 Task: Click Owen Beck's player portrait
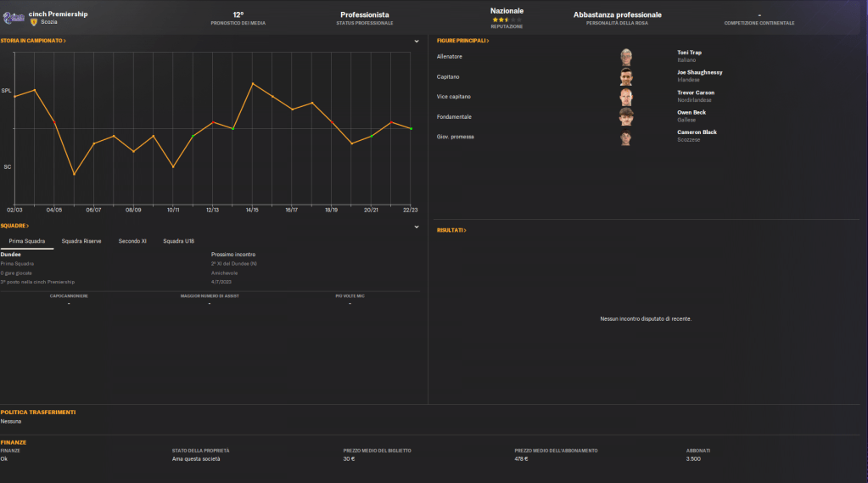(x=626, y=116)
